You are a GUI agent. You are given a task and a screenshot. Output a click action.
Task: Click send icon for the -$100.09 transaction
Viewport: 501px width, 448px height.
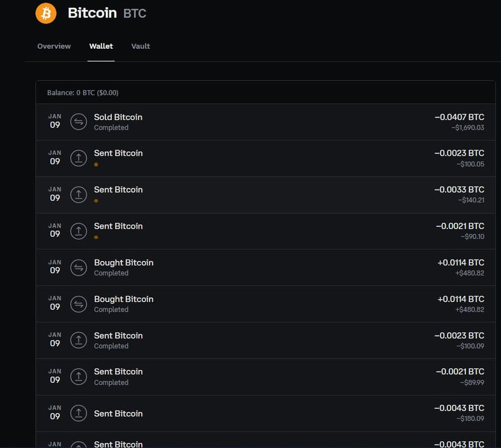[78, 340]
